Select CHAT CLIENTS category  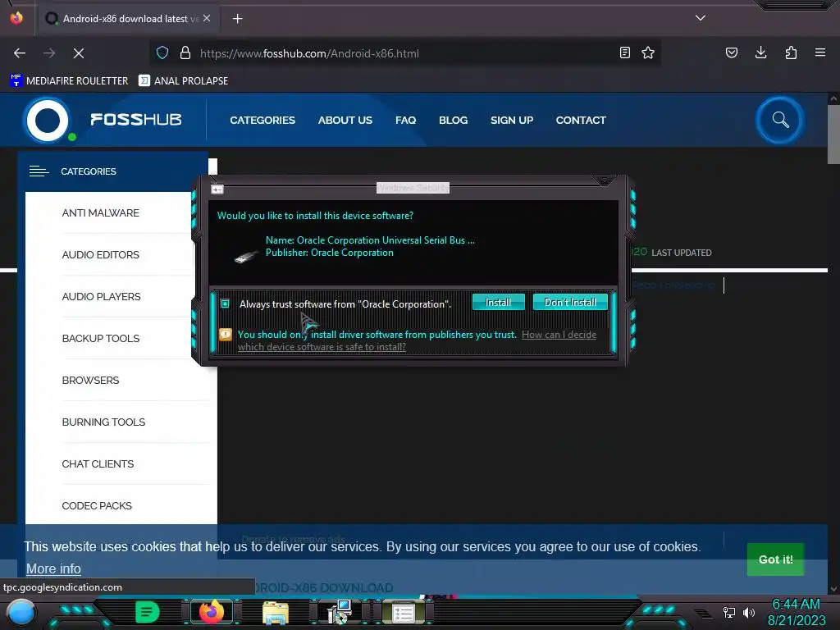pos(98,463)
